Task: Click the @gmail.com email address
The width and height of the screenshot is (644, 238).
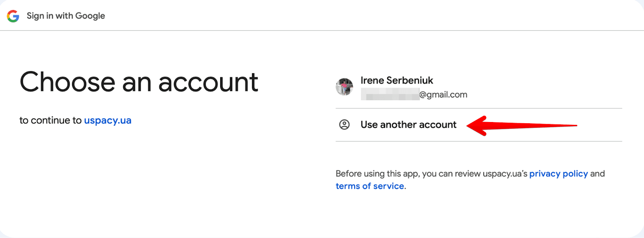Action: coord(443,95)
